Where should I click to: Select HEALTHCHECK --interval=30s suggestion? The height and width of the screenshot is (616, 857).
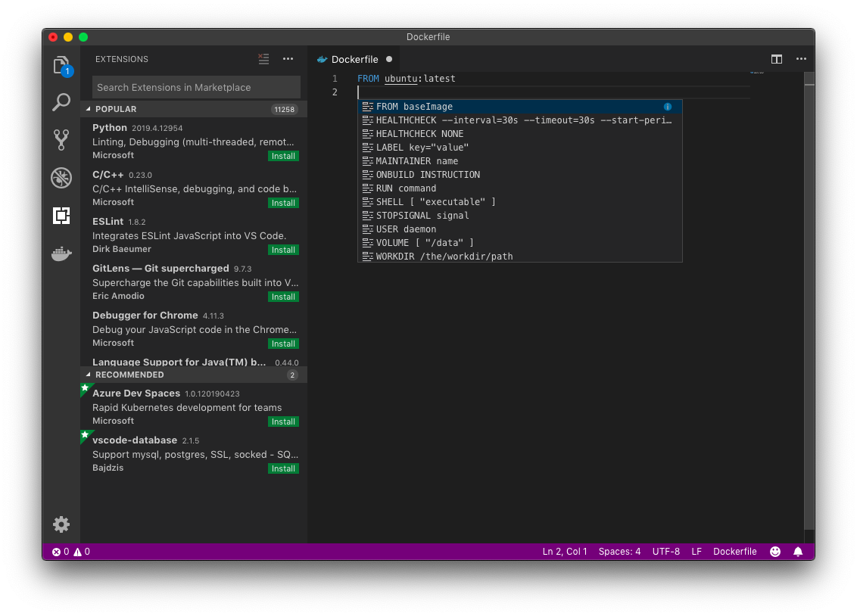coord(520,120)
